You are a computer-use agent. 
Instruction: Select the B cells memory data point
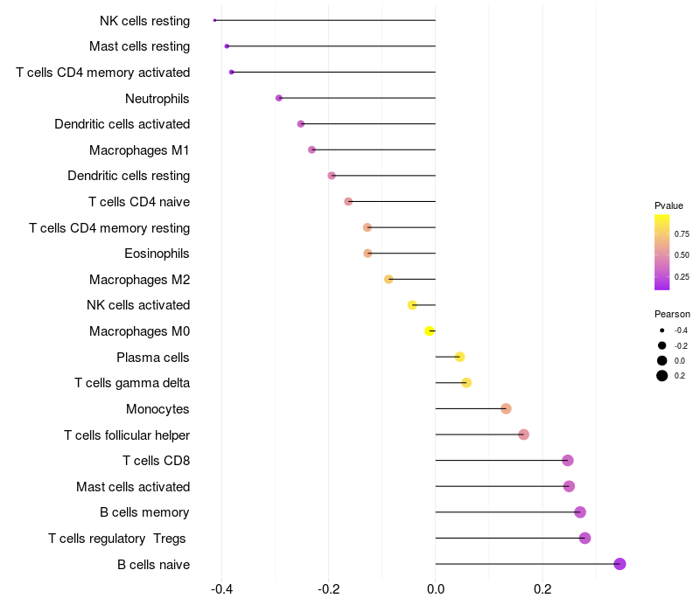coord(579,512)
